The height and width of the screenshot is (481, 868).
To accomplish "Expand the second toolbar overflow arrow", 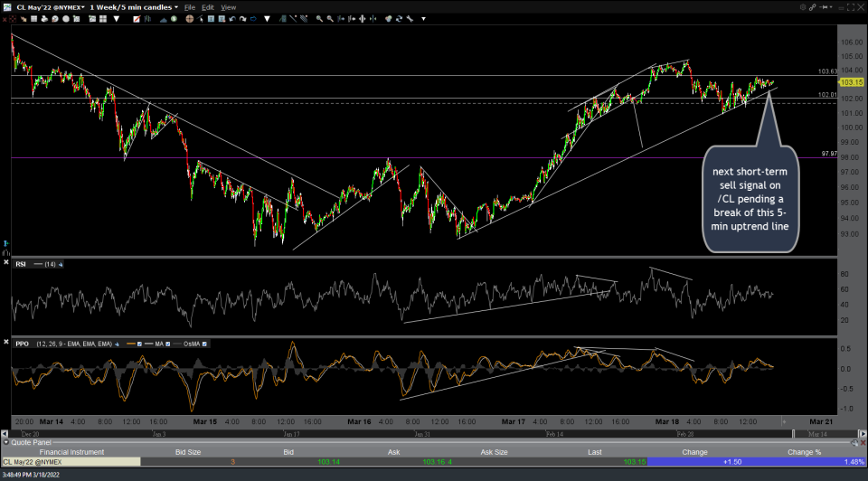I will [267, 19].
